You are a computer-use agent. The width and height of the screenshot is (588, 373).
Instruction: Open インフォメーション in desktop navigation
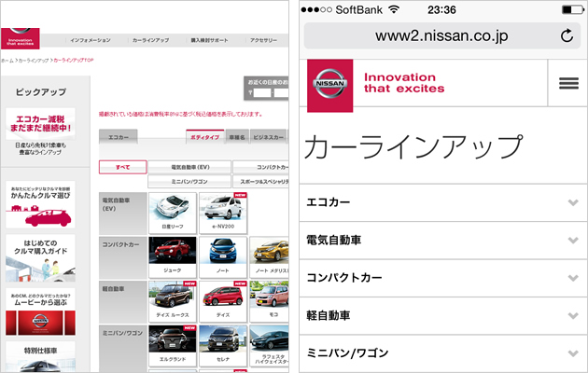click(91, 40)
